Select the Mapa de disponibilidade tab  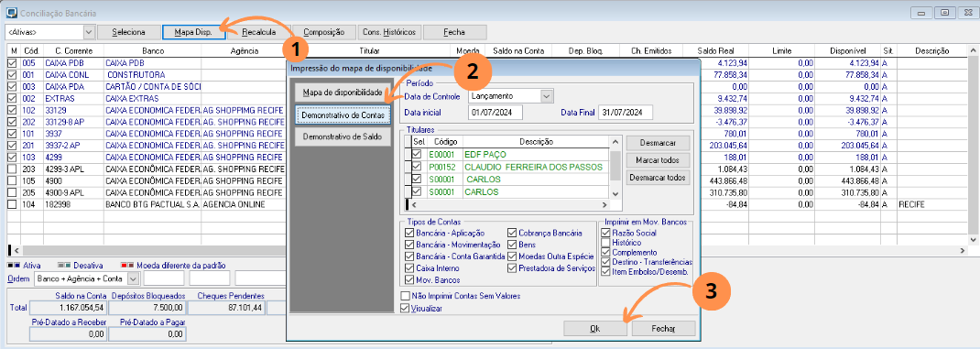click(342, 93)
